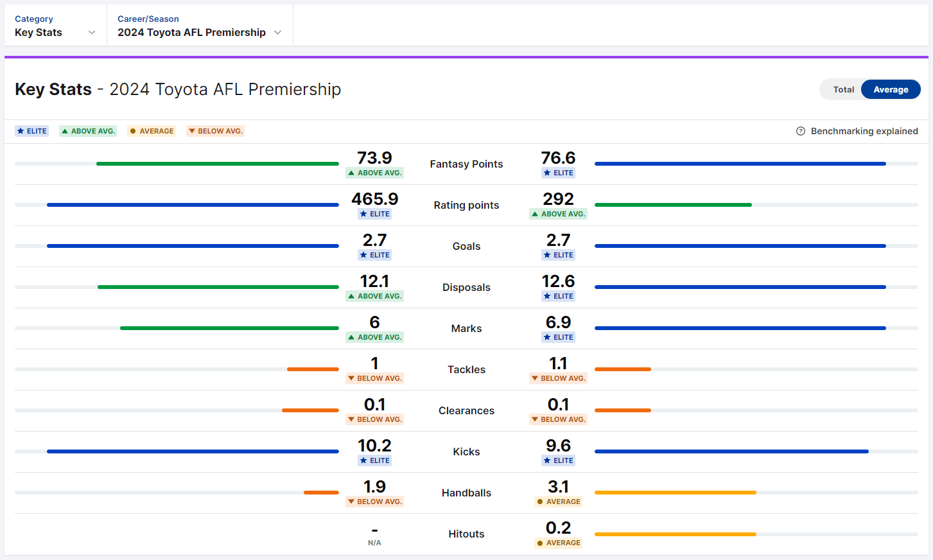
Task: Click the 292 Rating points value
Action: point(558,199)
